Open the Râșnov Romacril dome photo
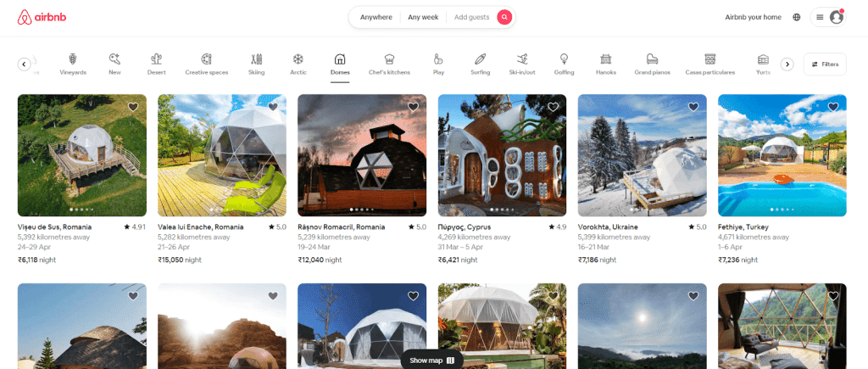The image size is (868, 369). coord(362,155)
